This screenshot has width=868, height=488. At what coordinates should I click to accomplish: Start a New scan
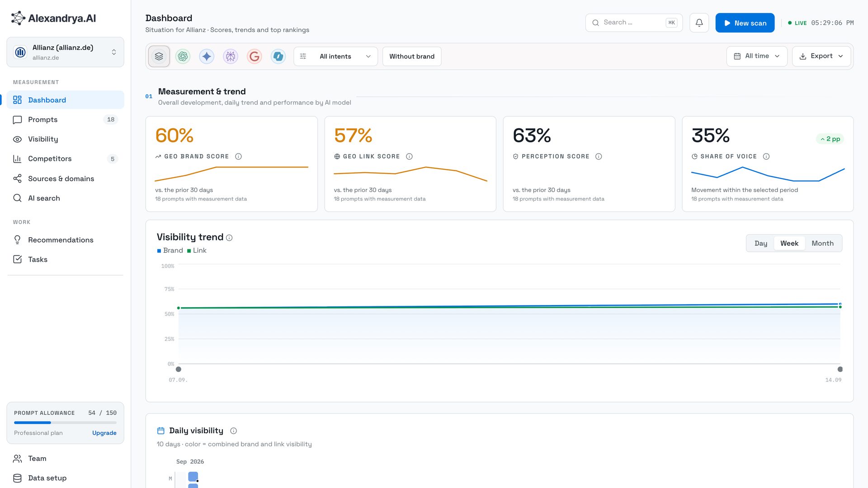pos(745,23)
